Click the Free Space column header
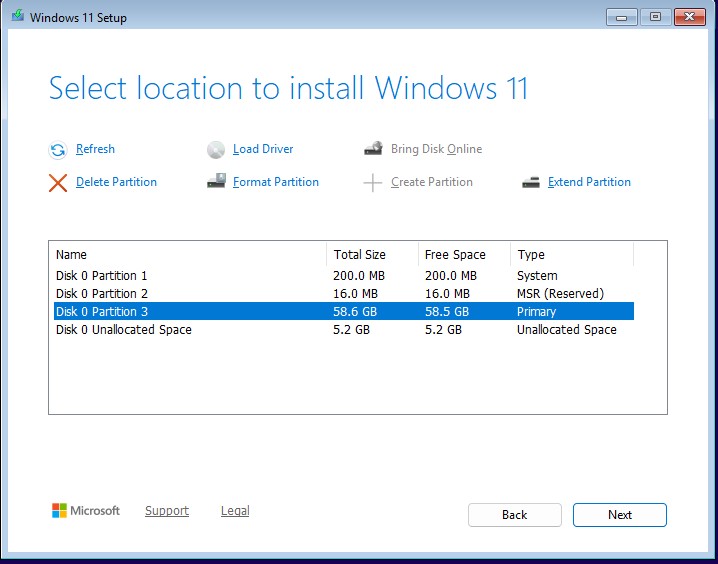Screen dimensions: 718x564 coord(464,255)
